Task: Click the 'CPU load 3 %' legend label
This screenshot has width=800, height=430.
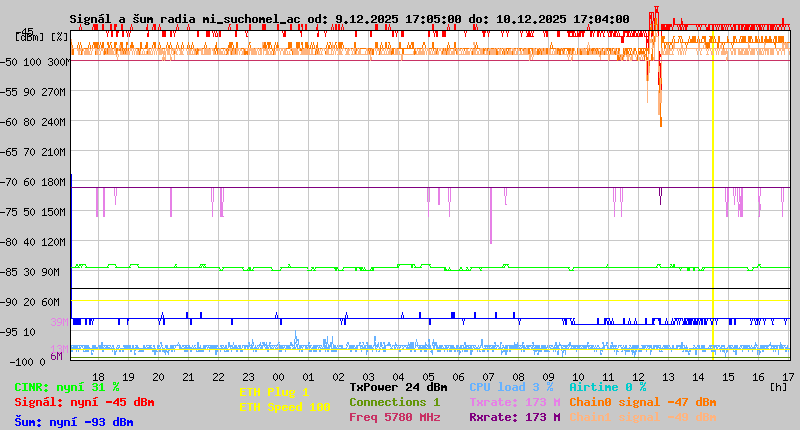Action: click(511, 387)
